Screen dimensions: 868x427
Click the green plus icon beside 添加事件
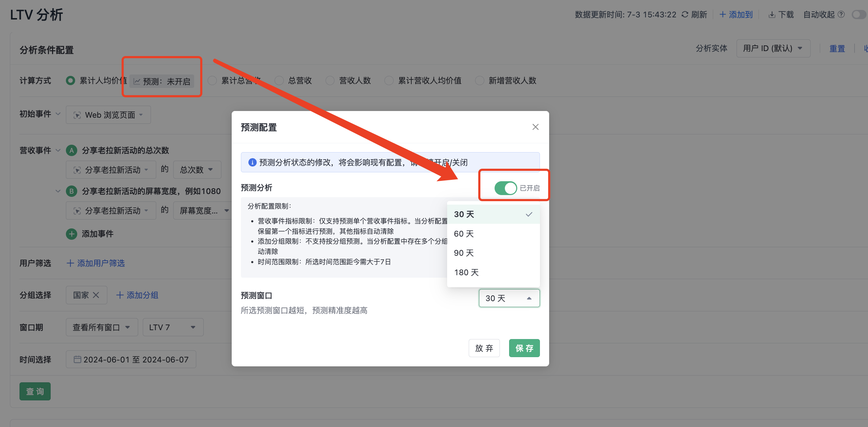point(72,234)
